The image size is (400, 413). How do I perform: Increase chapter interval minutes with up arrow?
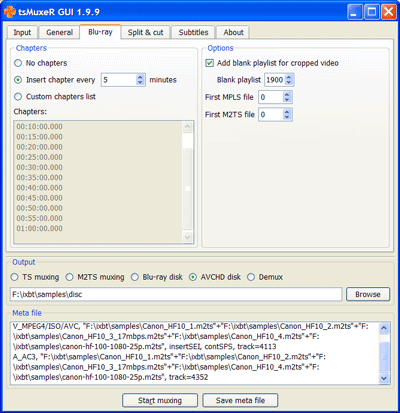pos(140,77)
